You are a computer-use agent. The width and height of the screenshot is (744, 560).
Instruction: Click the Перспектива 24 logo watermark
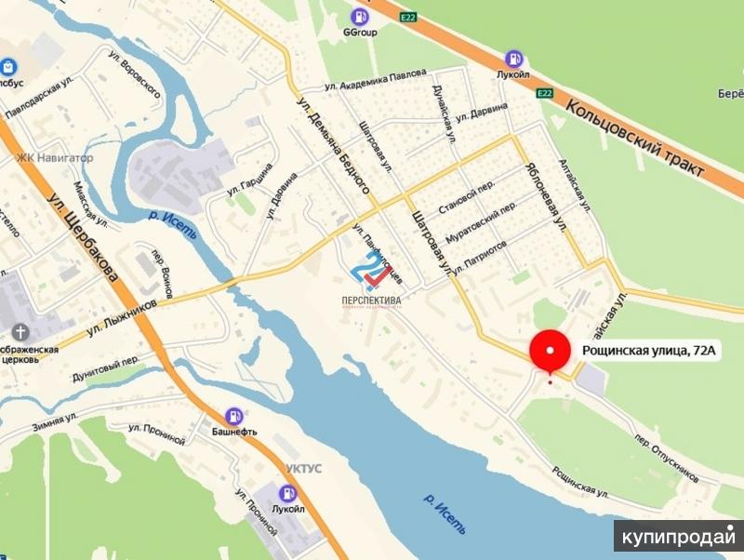(371, 279)
